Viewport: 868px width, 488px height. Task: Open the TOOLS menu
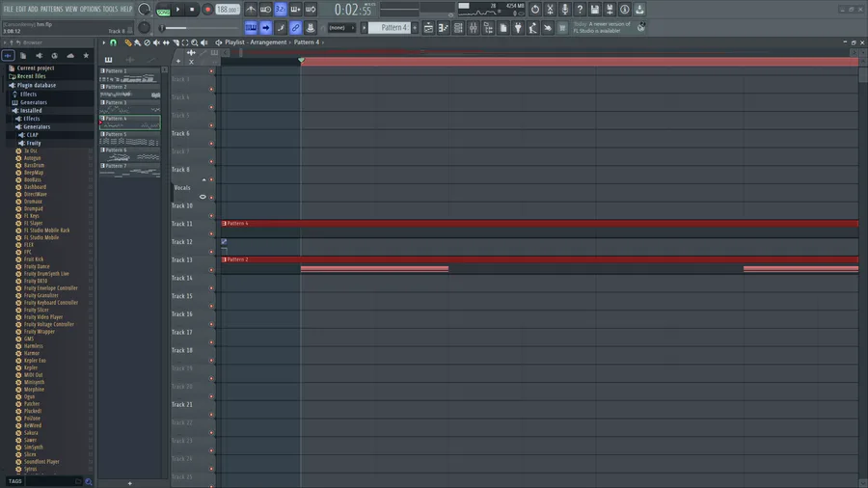click(x=110, y=9)
